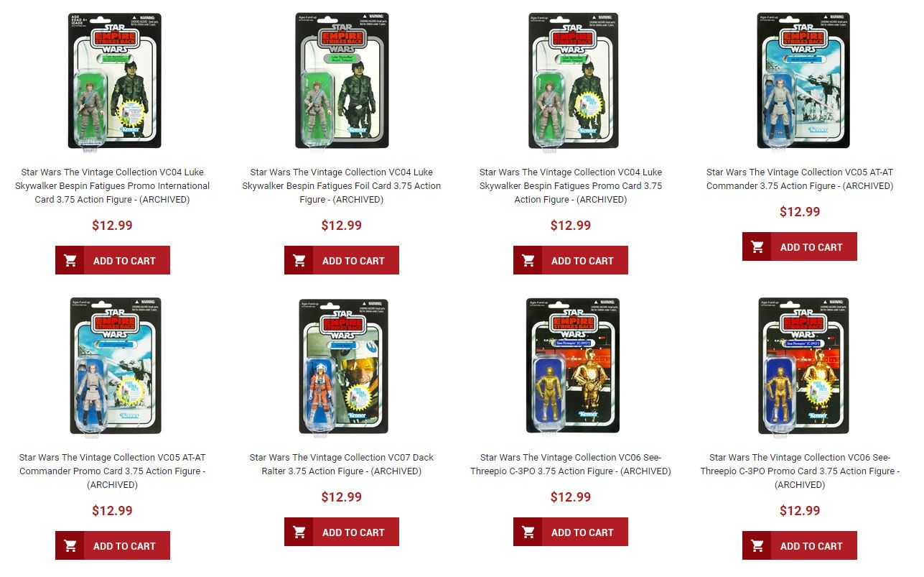Click cart icon under C-3PO Promo Card
Image resolution: width=924 pixels, height=577 pixels.
pos(757,545)
